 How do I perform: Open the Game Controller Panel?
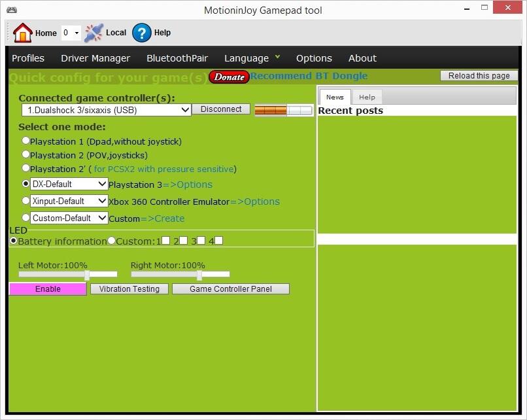pos(231,289)
